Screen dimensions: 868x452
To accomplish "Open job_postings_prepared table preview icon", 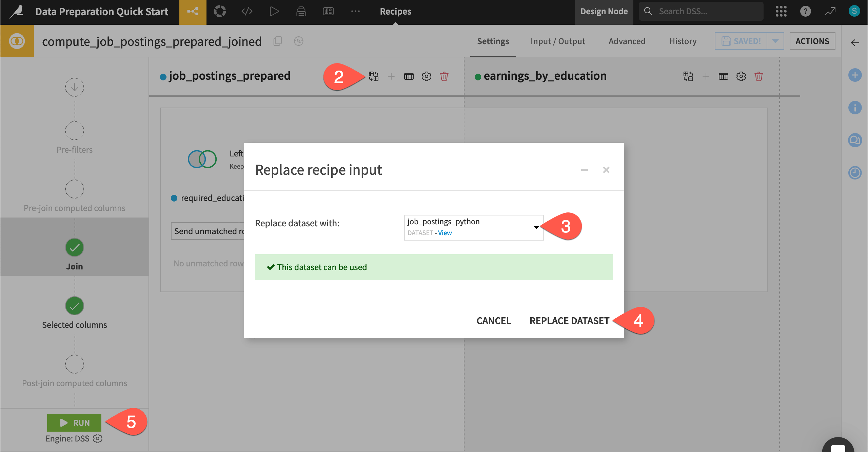I will tap(409, 76).
